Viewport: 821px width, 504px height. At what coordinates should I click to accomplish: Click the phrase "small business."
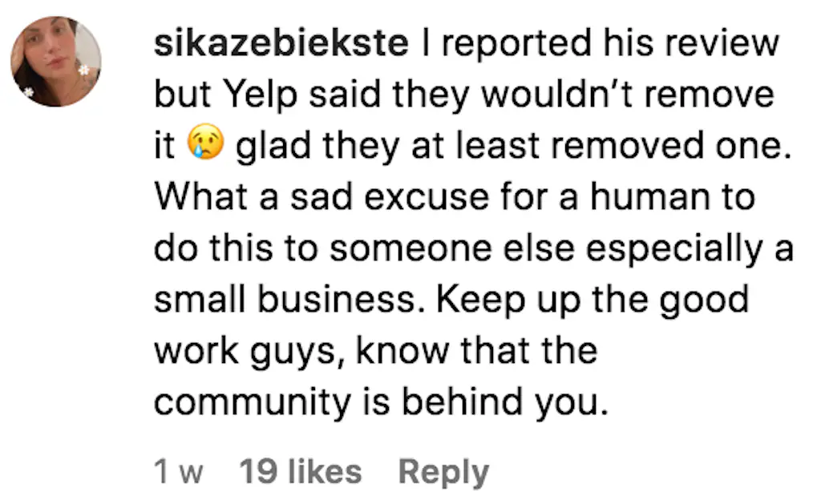click(x=289, y=300)
